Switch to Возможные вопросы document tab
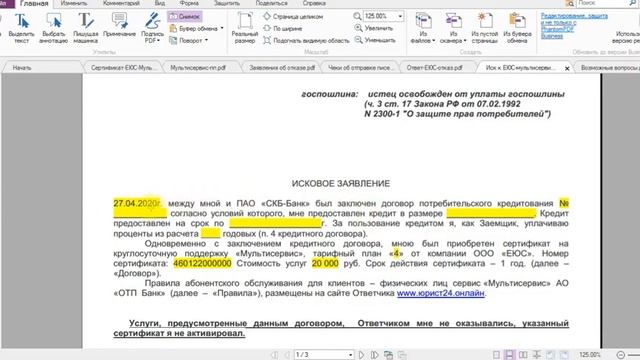This screenshot has width=640, height=360. [609, 68]
